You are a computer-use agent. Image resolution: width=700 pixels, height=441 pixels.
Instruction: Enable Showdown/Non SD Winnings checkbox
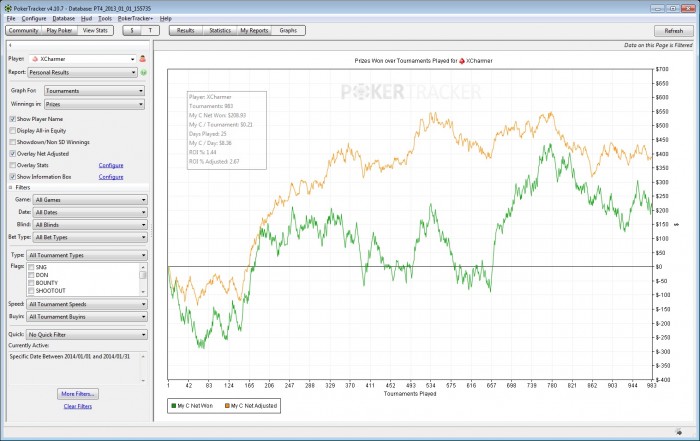[12, 142]
